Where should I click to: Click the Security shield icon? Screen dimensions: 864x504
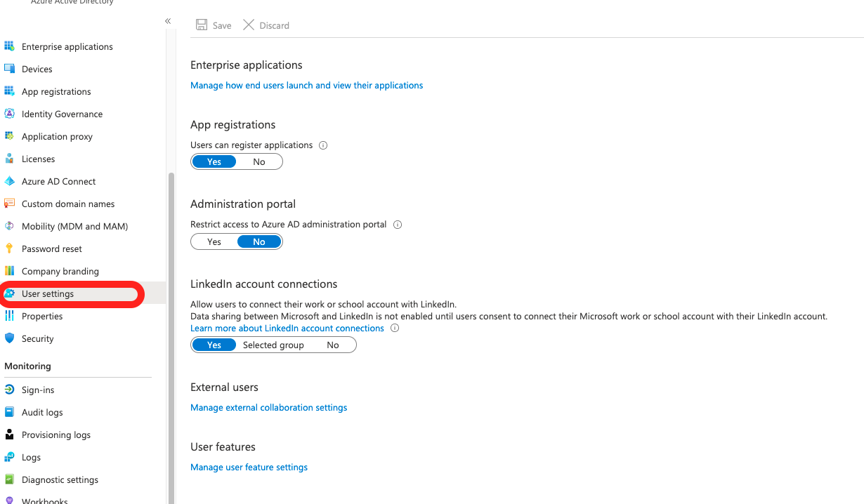click(x=9, y=338)
